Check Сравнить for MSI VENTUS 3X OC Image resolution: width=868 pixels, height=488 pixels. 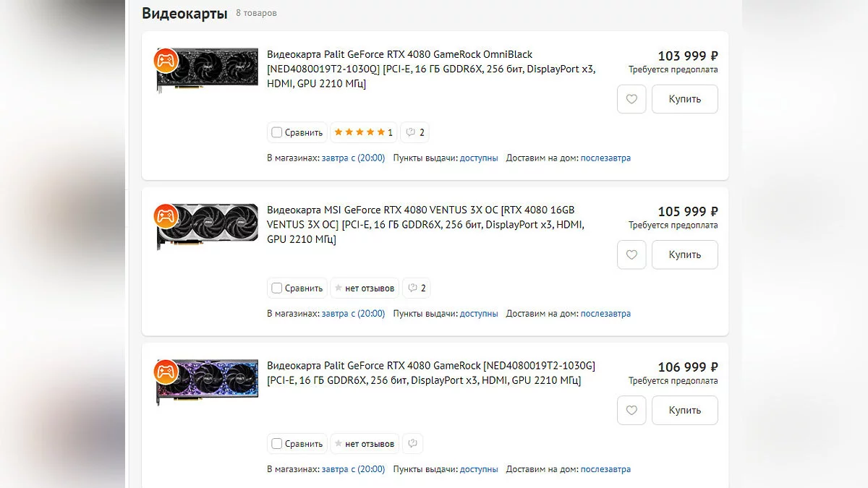click(297, 288)
